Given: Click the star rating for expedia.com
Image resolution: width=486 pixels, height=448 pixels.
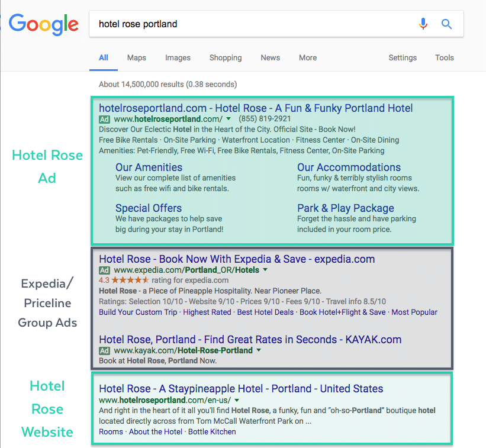Looking at the screenshot, I should [x=130, y=281].
